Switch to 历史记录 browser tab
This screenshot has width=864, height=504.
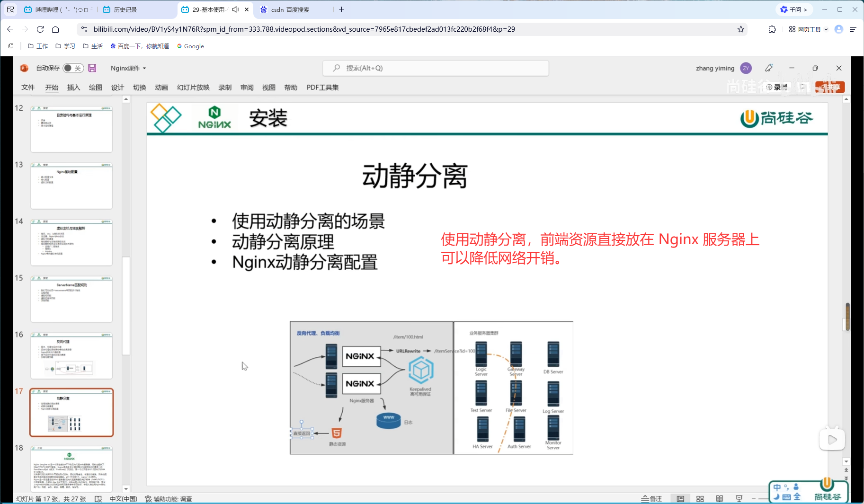point(137,9)
